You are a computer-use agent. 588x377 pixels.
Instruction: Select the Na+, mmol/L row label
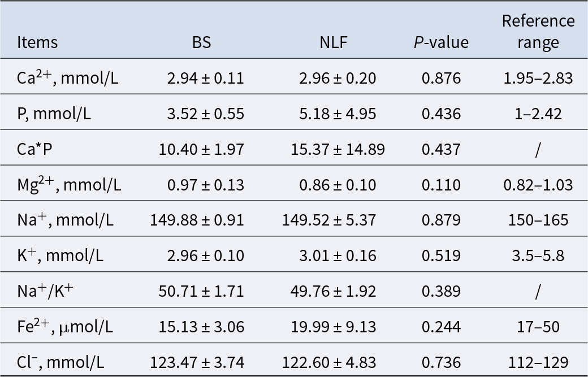pyautogui.click(x=66, y=219)
